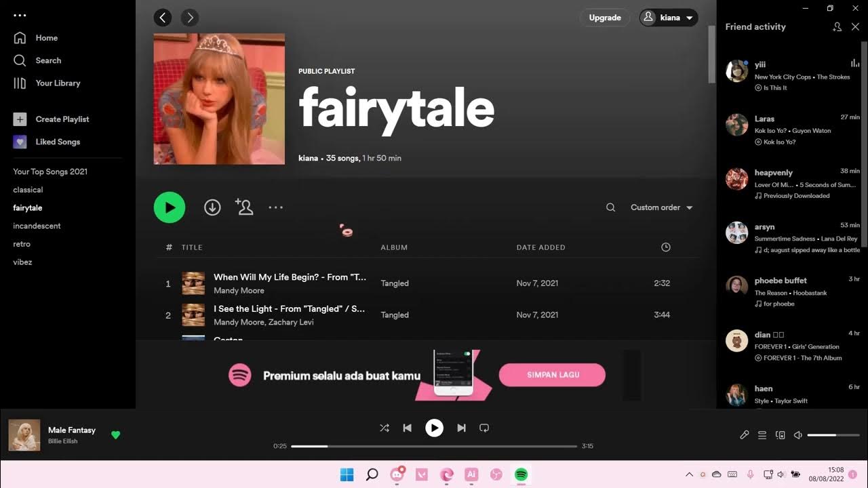Skip to next track

point(461,428)
